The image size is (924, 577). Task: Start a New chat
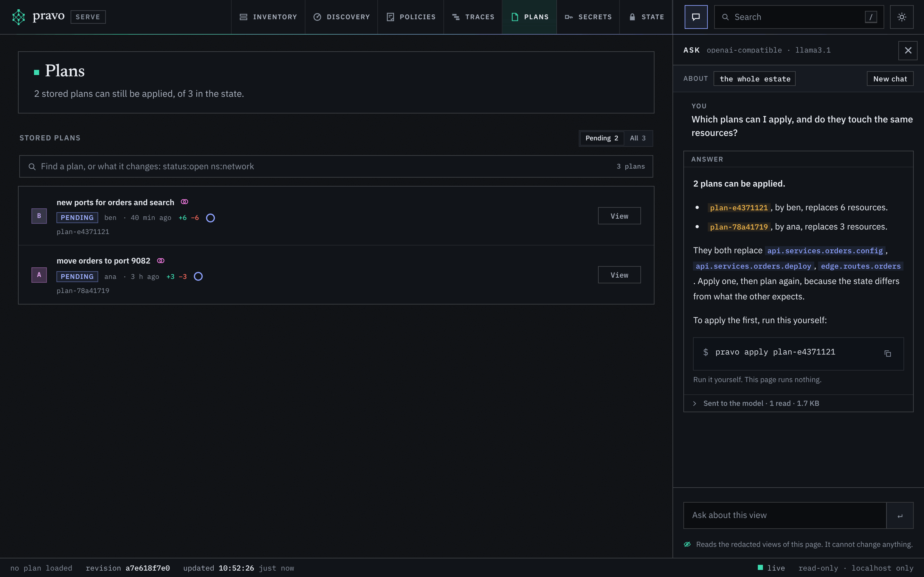pos(890,79)
